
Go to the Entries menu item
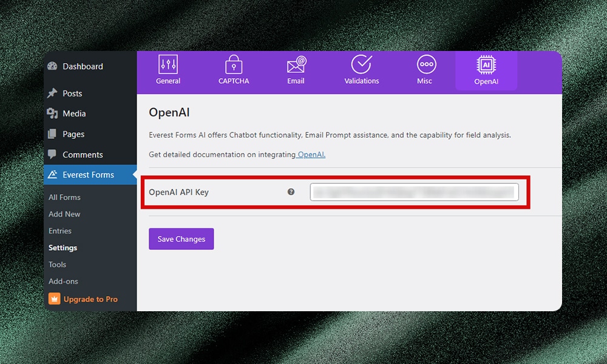pos(60,231)
